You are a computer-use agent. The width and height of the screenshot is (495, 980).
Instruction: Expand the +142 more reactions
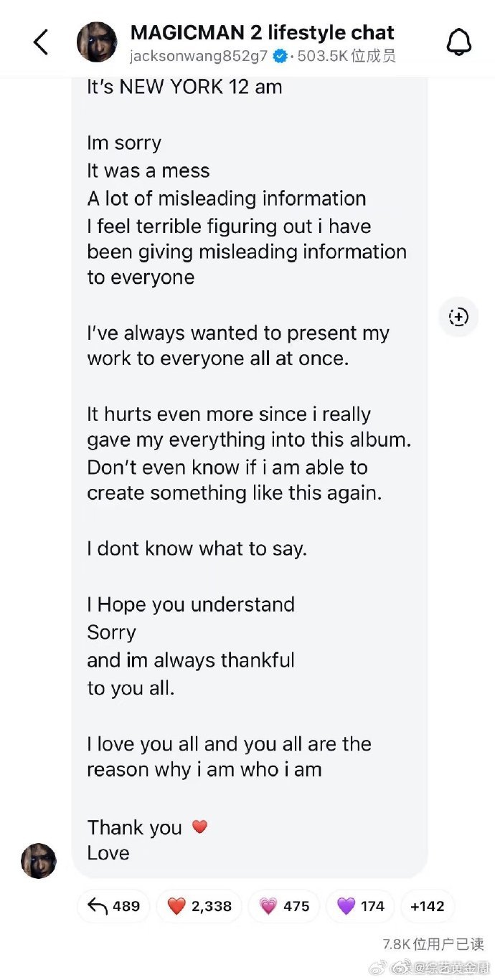(x=428, y=906)
